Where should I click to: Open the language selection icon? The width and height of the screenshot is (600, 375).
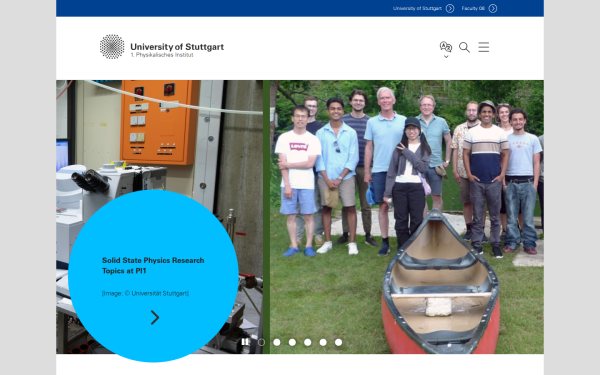[446, 47]
